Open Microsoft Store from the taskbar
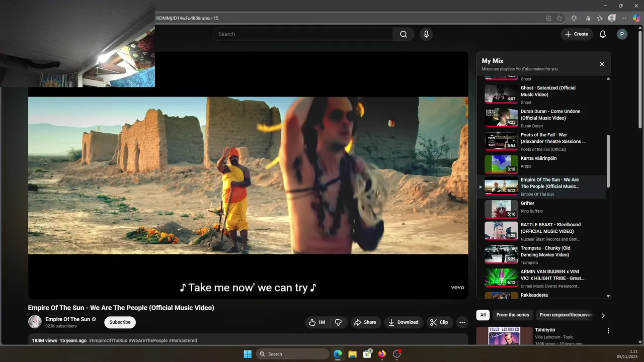The image size is (644, 362). point(367,354)
